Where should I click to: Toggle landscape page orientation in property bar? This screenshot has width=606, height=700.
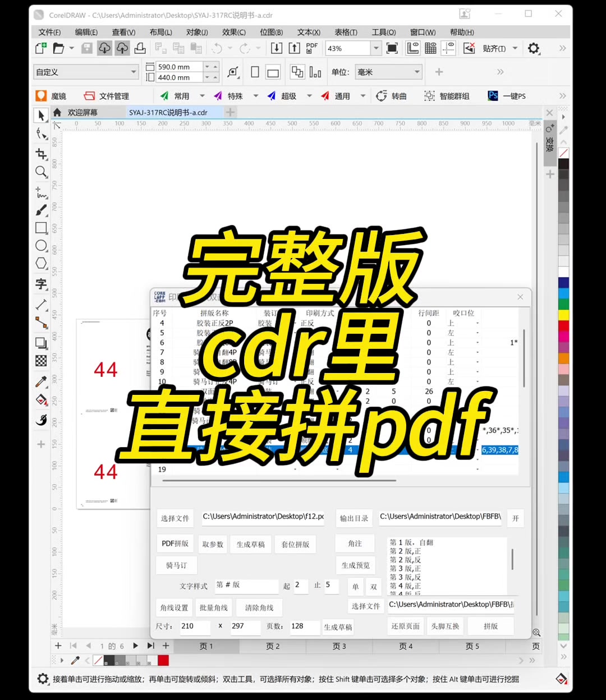click(x=273, y=72)
